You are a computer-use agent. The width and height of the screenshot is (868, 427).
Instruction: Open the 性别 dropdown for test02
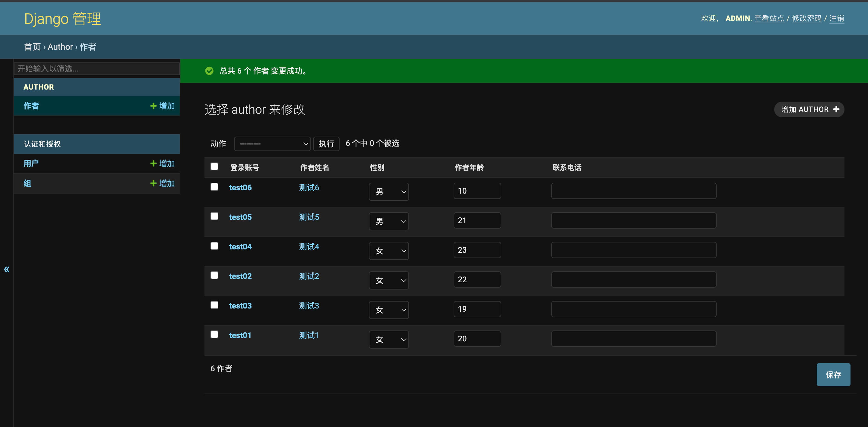tap(388, 280)
